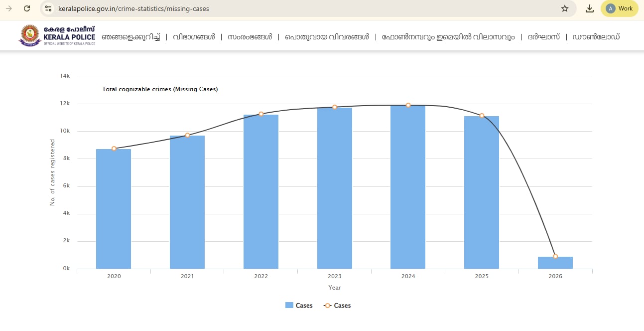Open the സംരംഭങ്ങൾ menu
Viewport: 644px width, 331px height.
[250, 37]
